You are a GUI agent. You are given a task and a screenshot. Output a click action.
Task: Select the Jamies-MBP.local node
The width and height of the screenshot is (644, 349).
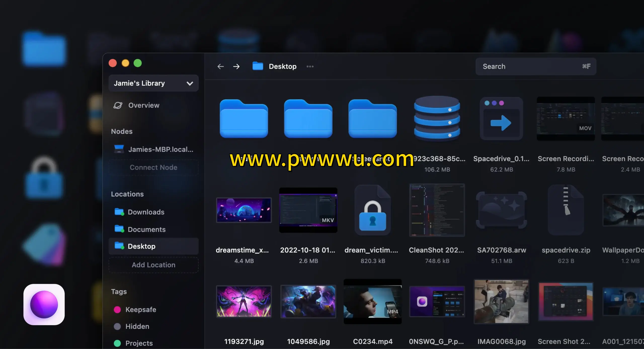[x=153, y=149]
